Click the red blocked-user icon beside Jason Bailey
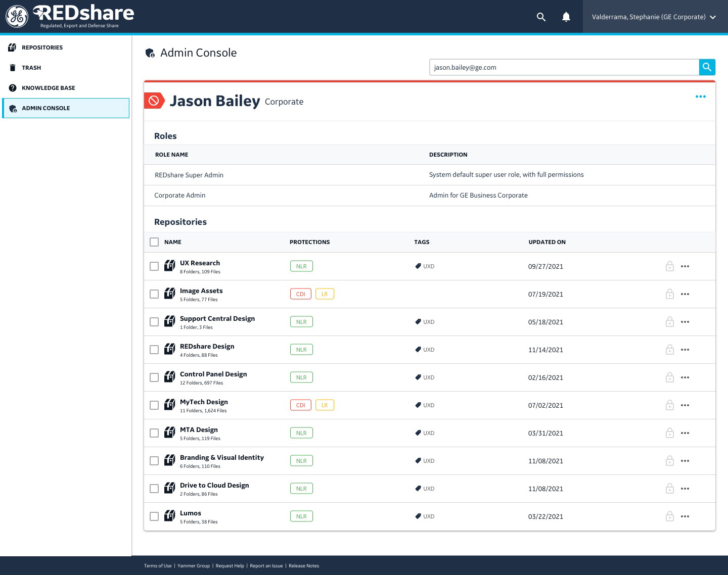 tap(154, 101)
